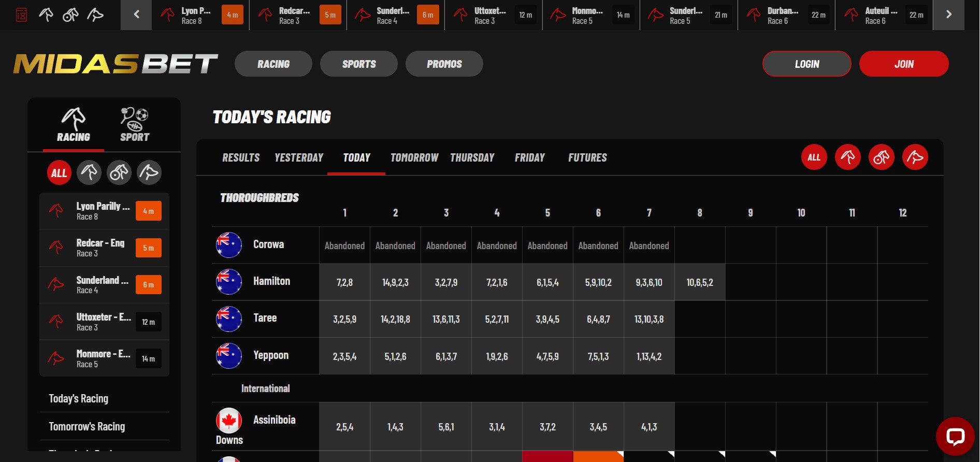This screenshot has width=980, height=462.
Task: Click the Corowa track name
Action: [268, 244]
